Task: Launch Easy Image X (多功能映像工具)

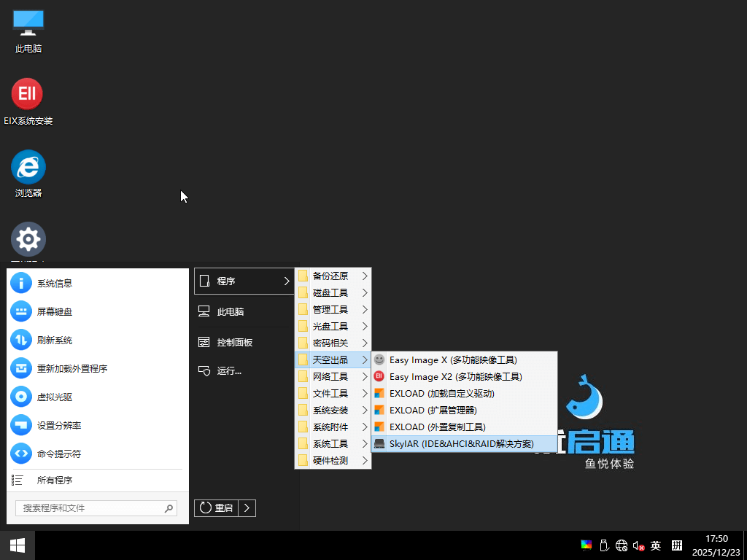Action: point(464,360)
